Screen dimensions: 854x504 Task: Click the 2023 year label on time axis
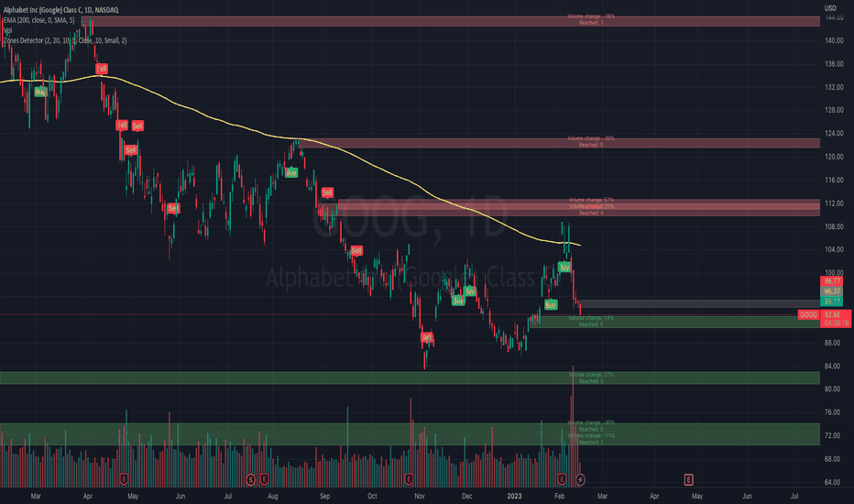coord(514,496)
